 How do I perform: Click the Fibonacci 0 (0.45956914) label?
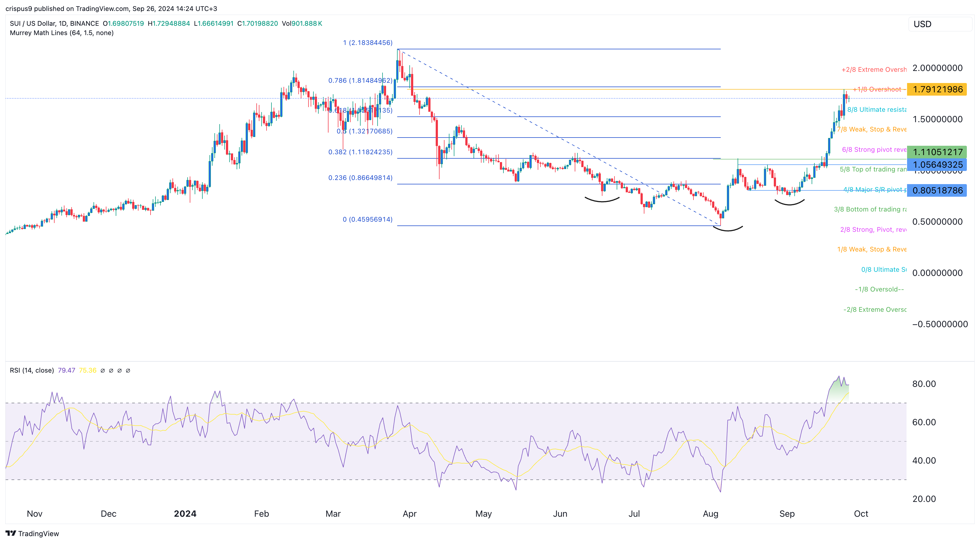pyautogui.click(x=367, y=219)
